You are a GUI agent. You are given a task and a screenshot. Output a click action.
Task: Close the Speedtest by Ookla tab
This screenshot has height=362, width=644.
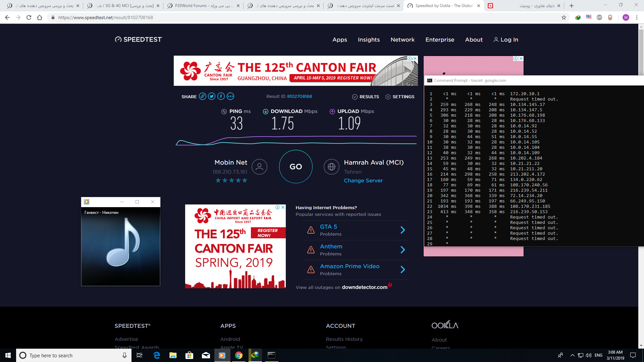(479, 6)
